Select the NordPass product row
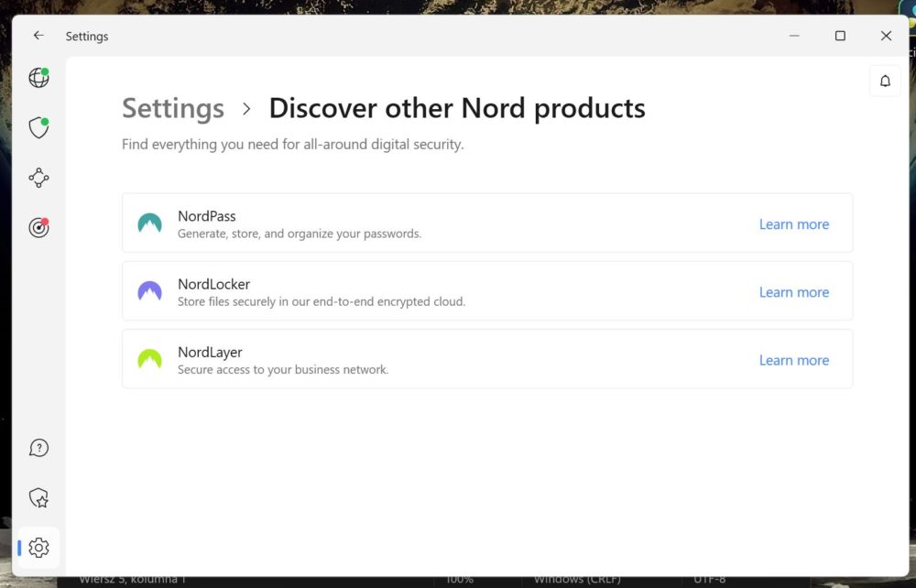Image resolution: width=916 pixels, height=588 pixels. [x=487, y=223]
